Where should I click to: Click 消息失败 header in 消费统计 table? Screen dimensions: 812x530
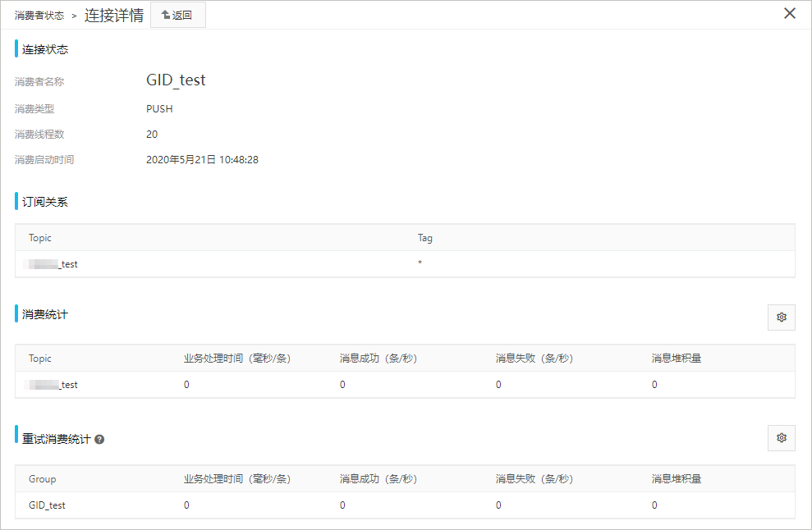[534, 359]
